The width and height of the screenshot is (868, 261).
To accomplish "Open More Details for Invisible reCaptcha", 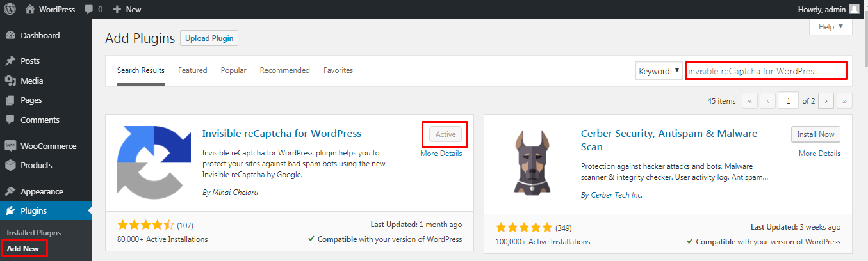I will tap(441, 154).
